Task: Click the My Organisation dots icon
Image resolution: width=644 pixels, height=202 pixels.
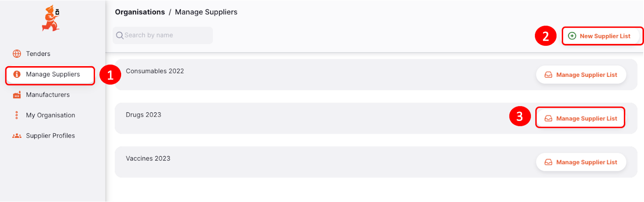Action: [x=17, y=115]
